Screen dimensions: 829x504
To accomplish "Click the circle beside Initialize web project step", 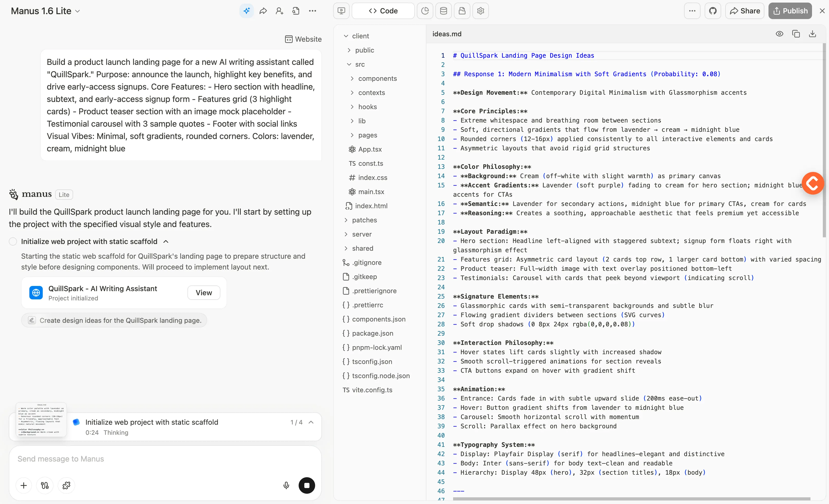I will 13,241.
